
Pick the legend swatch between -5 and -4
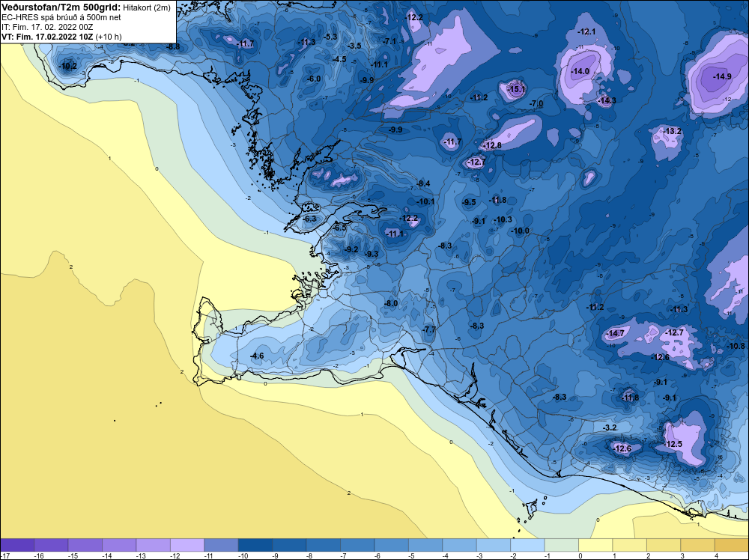click(425, 545)
